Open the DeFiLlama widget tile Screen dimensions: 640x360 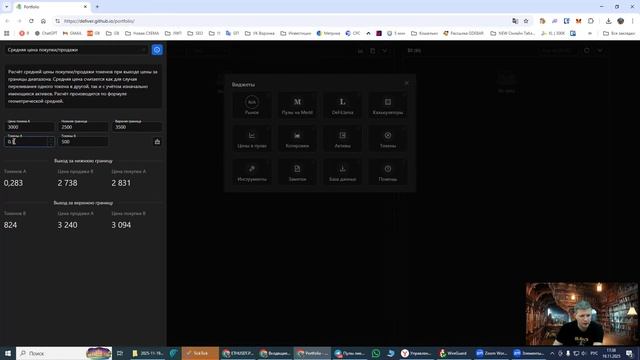[x=342, y=105]
